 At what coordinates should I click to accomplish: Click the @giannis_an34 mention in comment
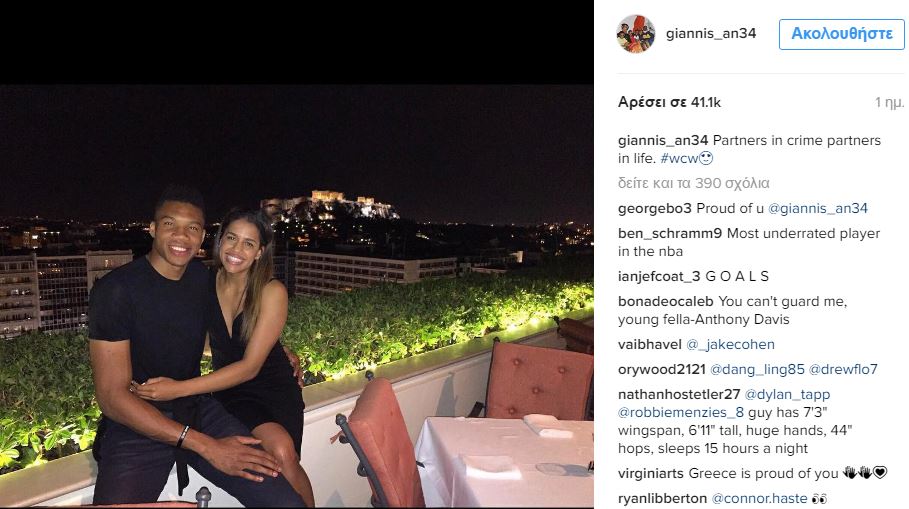tap(817, 208)
